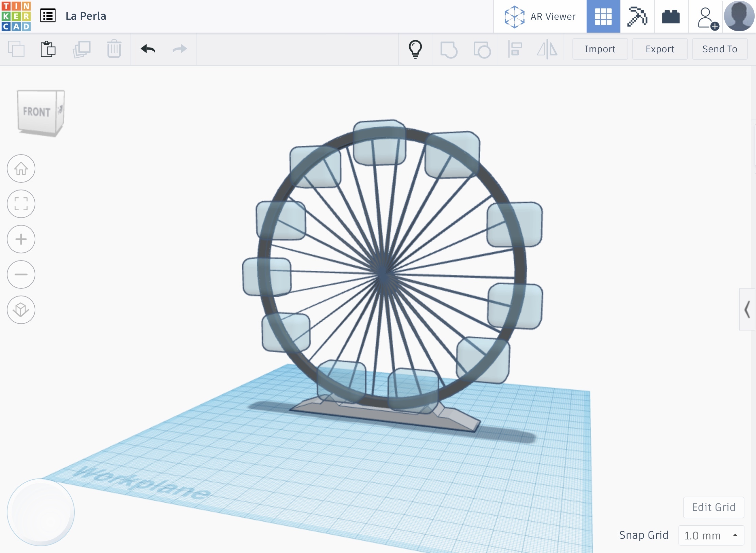Image resolution: width=756 pixels, height=553 pixels.
Task: Click the Edit Grid button
Action: point(714,507)
